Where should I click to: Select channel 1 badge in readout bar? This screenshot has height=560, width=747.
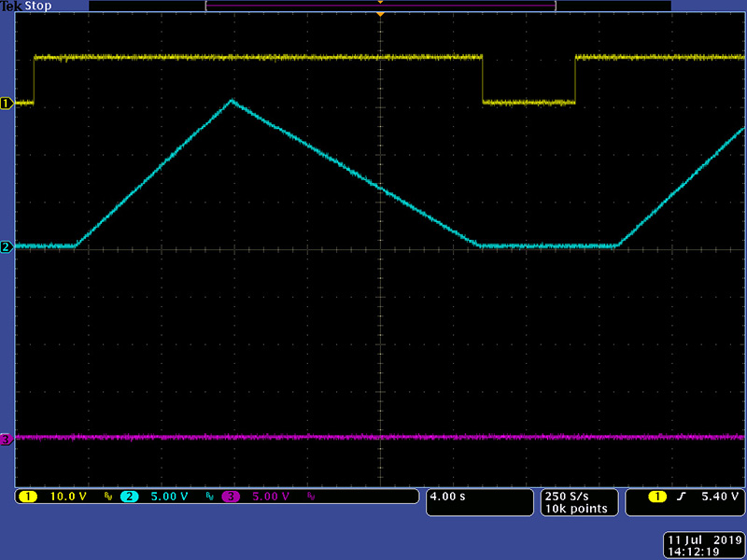pos(28,497)
